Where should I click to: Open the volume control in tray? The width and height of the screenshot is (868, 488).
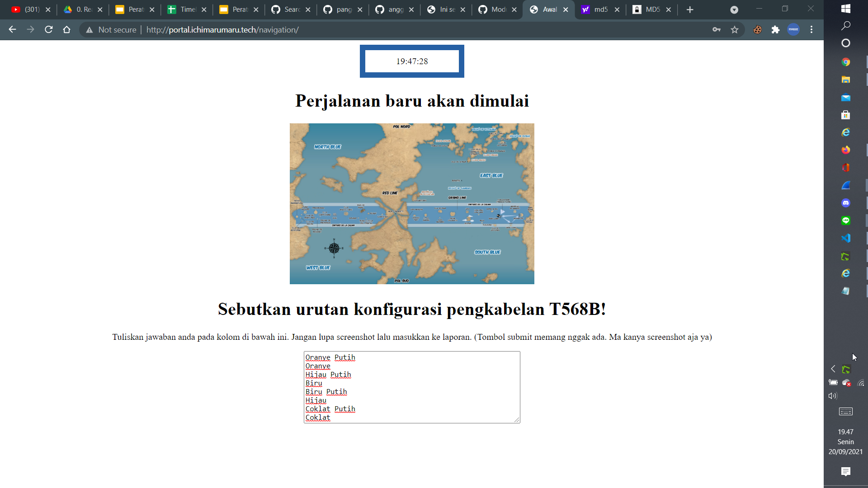point(833,396)
